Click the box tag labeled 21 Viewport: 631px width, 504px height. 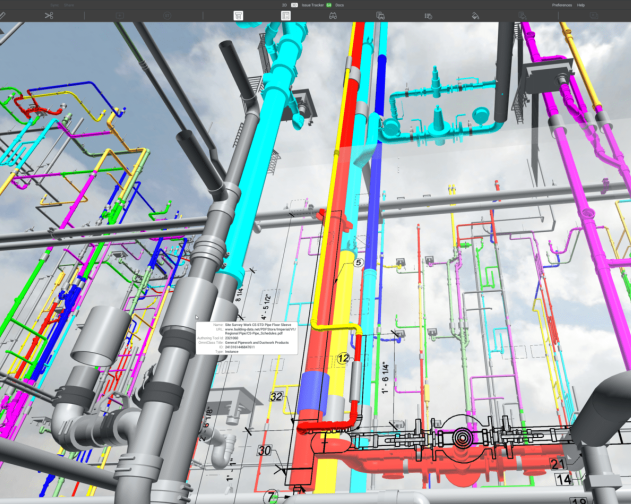[558, 464]
